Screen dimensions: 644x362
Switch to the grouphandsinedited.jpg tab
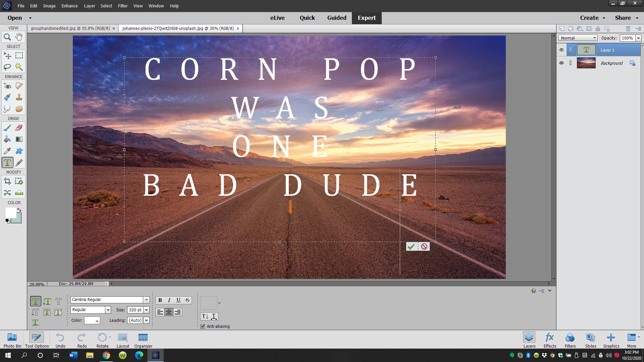click(70, 28)
